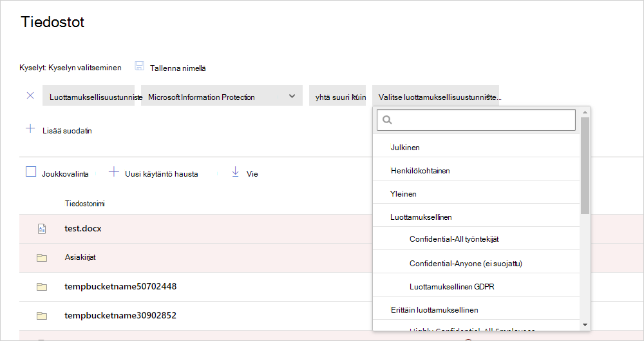Click the plus icon beside Lisää suodatin

pos(30,129)
